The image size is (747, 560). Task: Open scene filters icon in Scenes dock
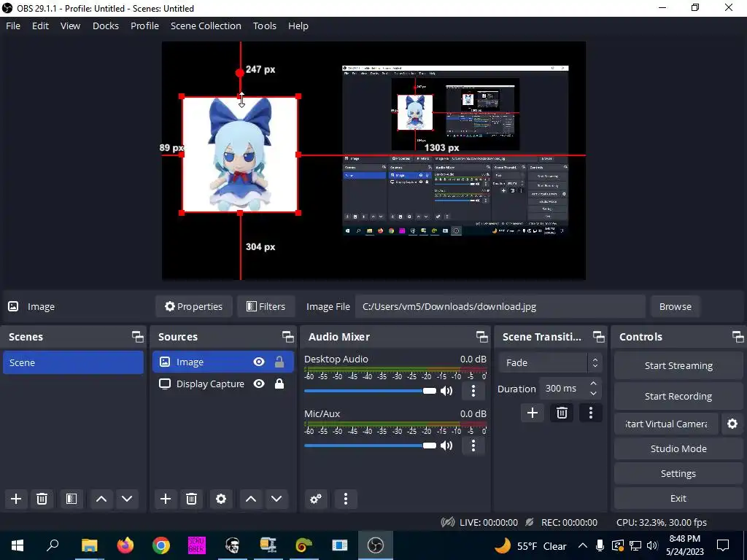pyautogui.click(x=71, y=499)
